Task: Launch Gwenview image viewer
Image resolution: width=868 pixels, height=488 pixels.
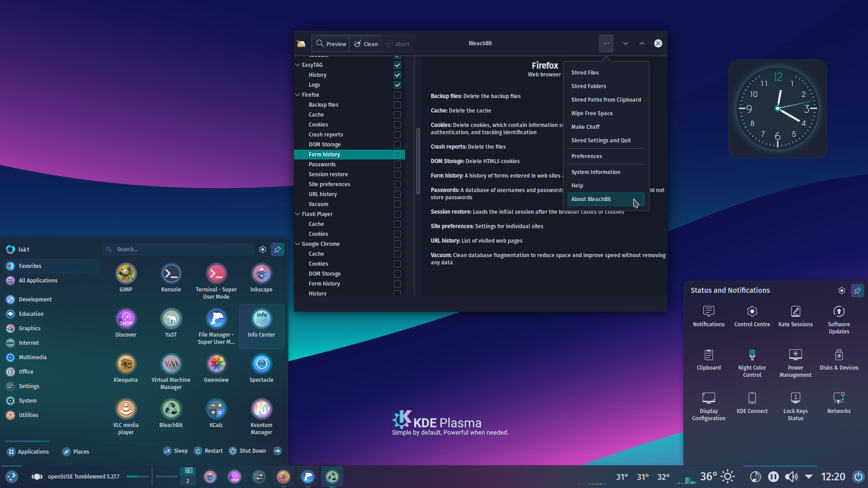Action: click(216, 368)
